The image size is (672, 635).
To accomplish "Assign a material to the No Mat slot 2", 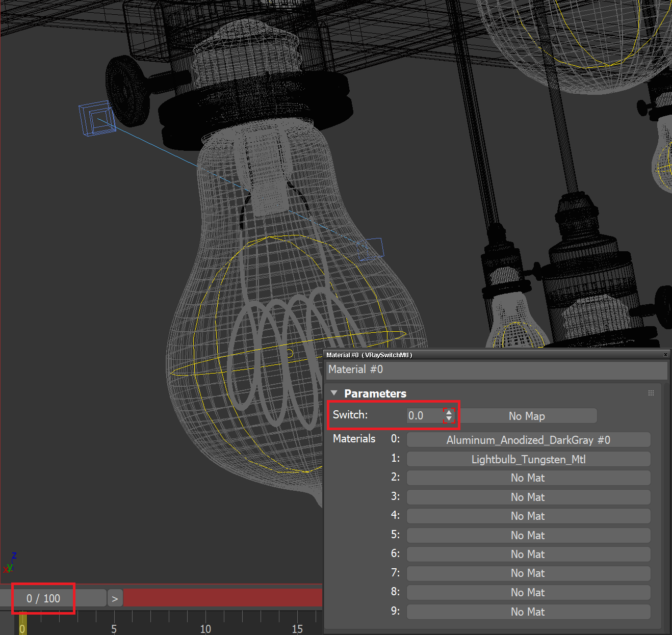I will (x=528, y=478).
